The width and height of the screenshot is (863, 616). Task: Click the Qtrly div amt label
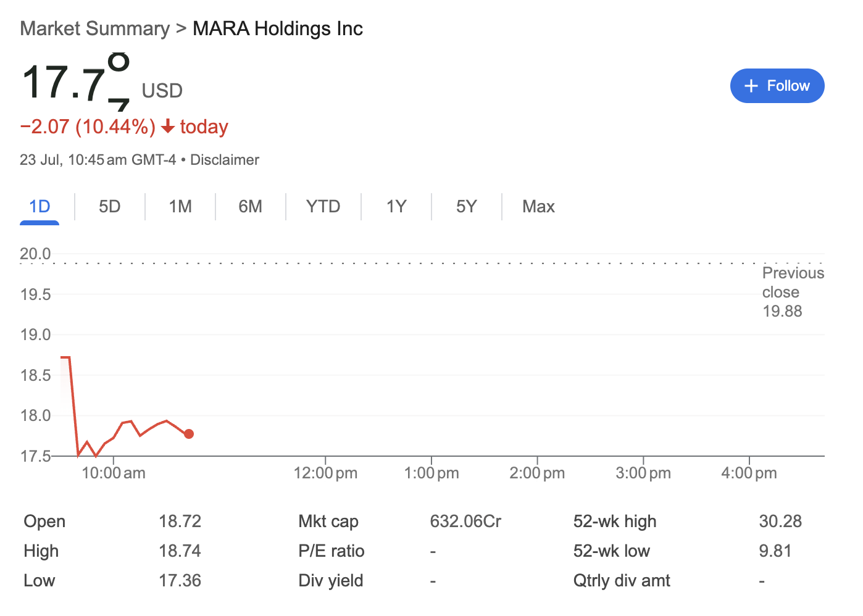click(622, 581)
